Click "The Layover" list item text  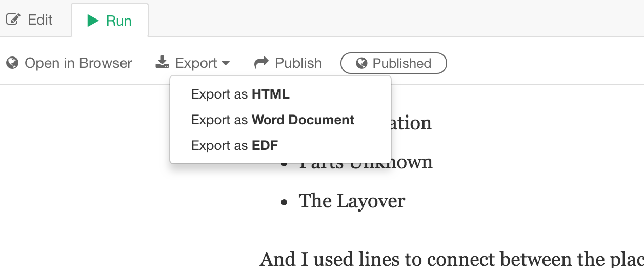pos(352,201)
